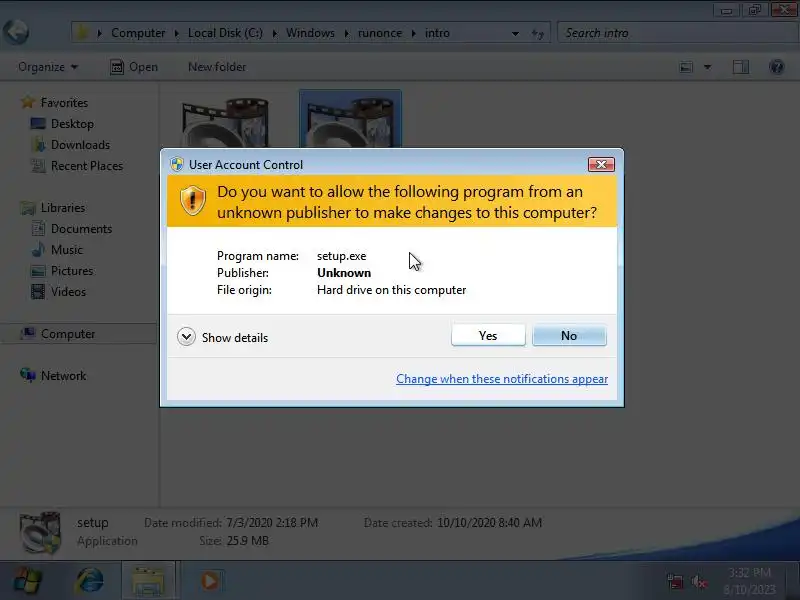Open Documents library
The height and width of the screenshot is (600, 800).
click(x=81, y=229)
